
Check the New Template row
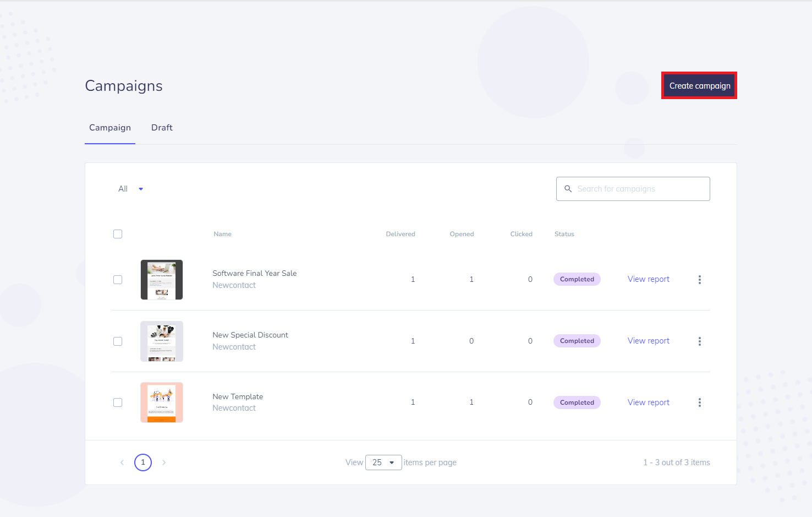[x=118, y=402]
